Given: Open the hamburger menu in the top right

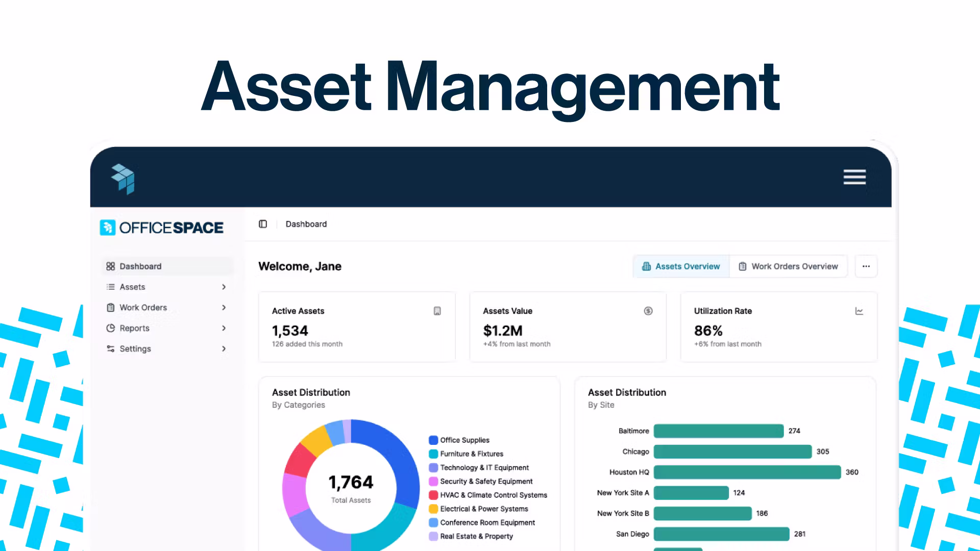Looking at the screenshot, I should [x=854, y=177].
